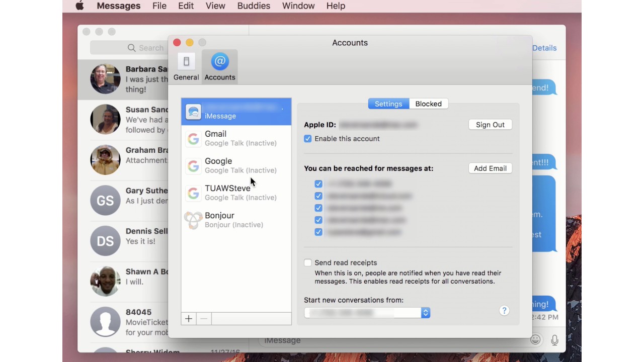This screenshot has width=644, height=362.
Task: Open Susan's conversation avatar
Action: (105, 120)
